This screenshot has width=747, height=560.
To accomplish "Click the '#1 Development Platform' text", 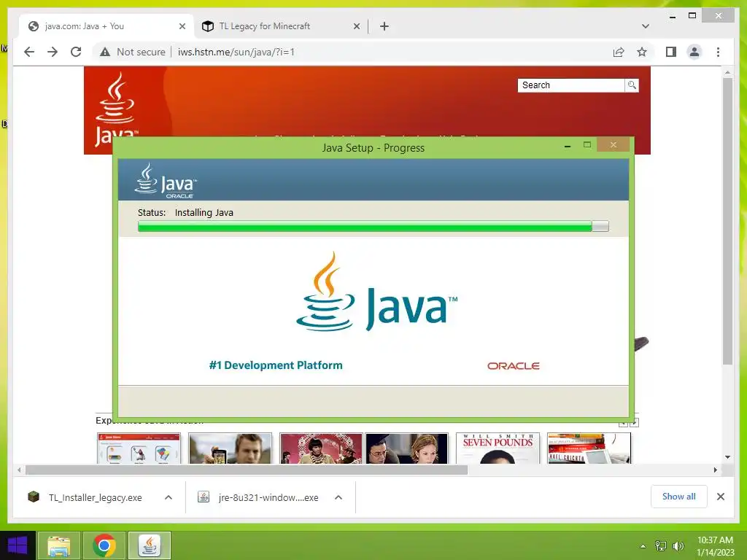I will click(276, 365).
